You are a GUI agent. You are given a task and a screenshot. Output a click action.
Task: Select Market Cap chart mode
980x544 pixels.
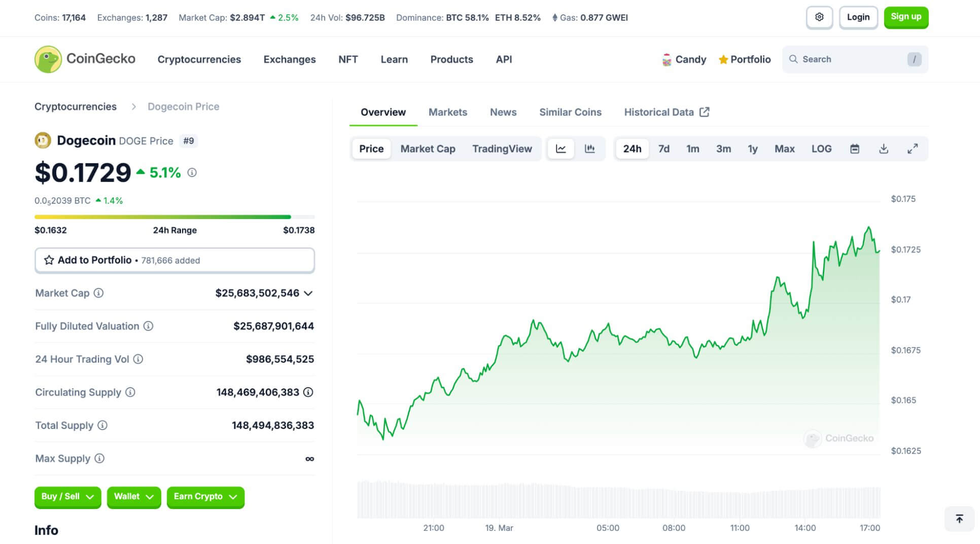[x=428, y=149]
